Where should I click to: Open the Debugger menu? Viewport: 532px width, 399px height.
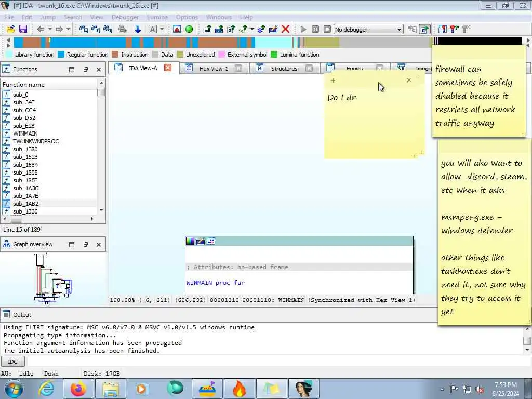point(125,17)
